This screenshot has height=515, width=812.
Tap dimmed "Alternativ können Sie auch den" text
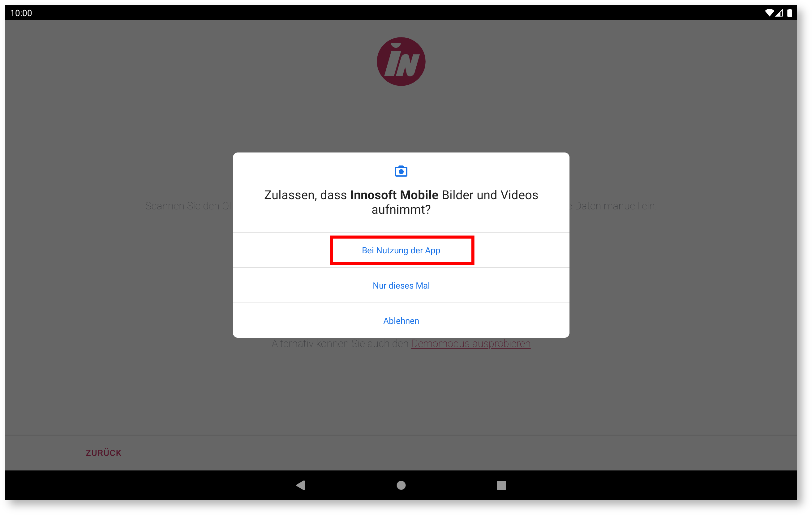click(340, 343)
